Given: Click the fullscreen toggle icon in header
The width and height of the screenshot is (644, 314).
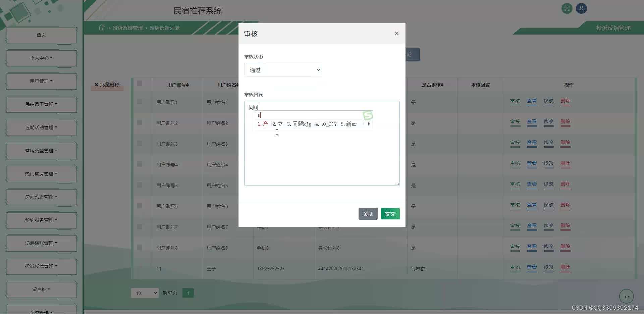Looking at the screenshot, I should tap(567, 8).
